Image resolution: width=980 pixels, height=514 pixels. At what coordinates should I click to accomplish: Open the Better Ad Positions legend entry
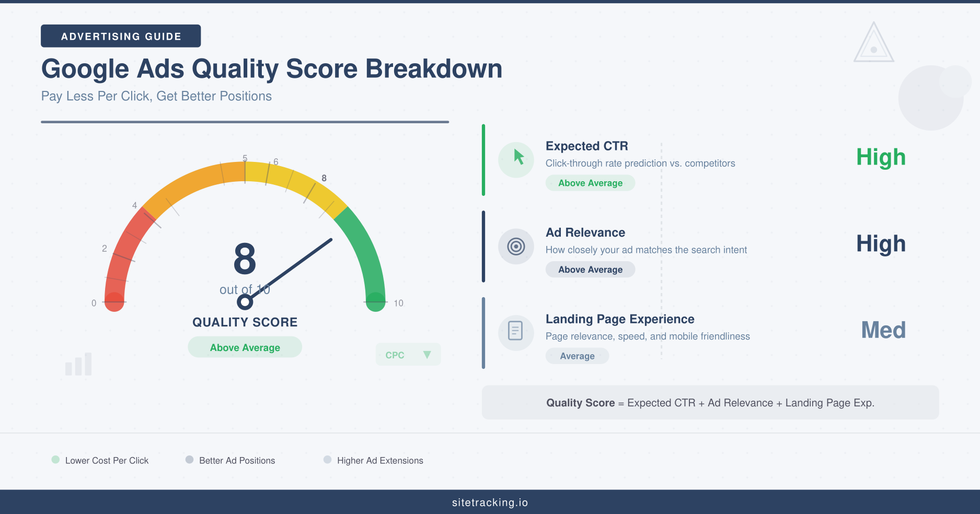coord(237,460)
